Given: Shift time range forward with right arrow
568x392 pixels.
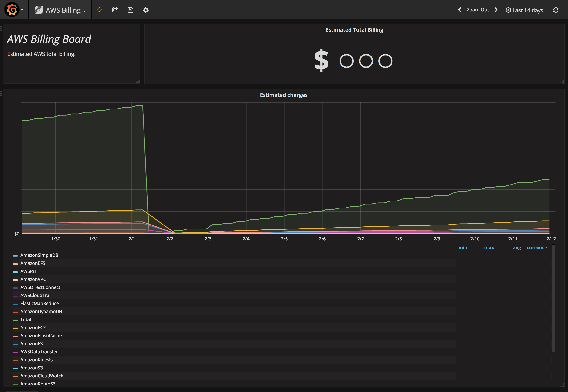Looking at the screenshot, I should [496, 10].
